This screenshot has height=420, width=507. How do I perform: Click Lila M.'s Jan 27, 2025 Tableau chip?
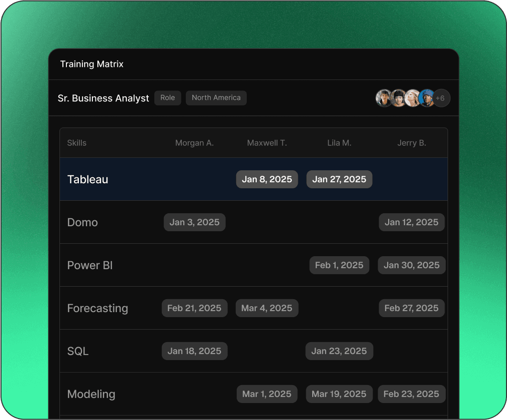(x=339, y=179)
